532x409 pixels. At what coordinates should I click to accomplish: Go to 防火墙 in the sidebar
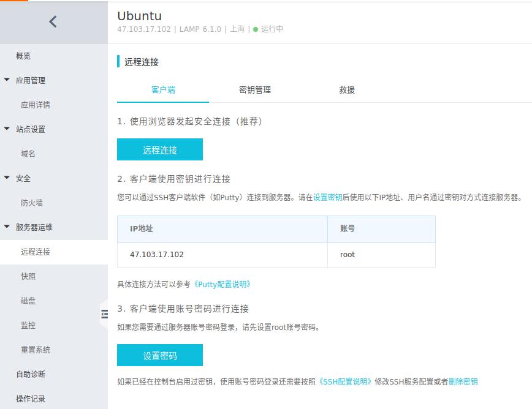click(32, 203)
